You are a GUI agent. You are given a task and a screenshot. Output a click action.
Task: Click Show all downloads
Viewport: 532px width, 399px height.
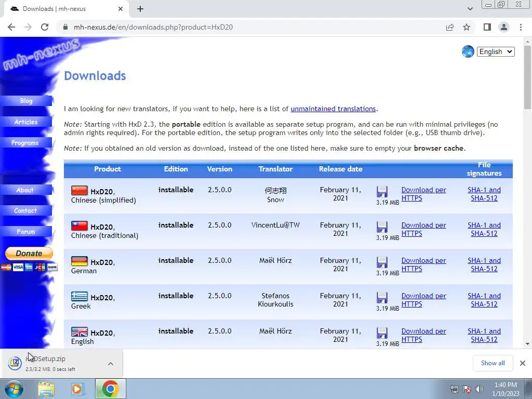click(x=493, y=363)
